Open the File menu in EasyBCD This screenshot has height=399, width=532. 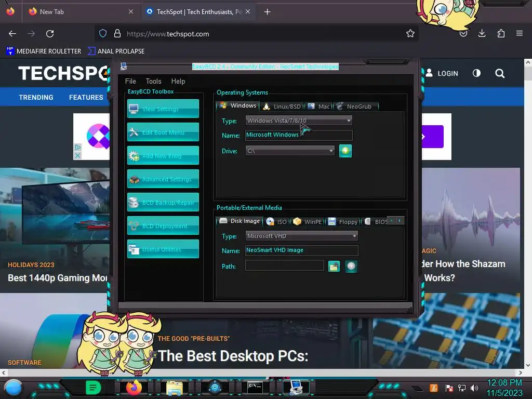[x=130, y=81]
